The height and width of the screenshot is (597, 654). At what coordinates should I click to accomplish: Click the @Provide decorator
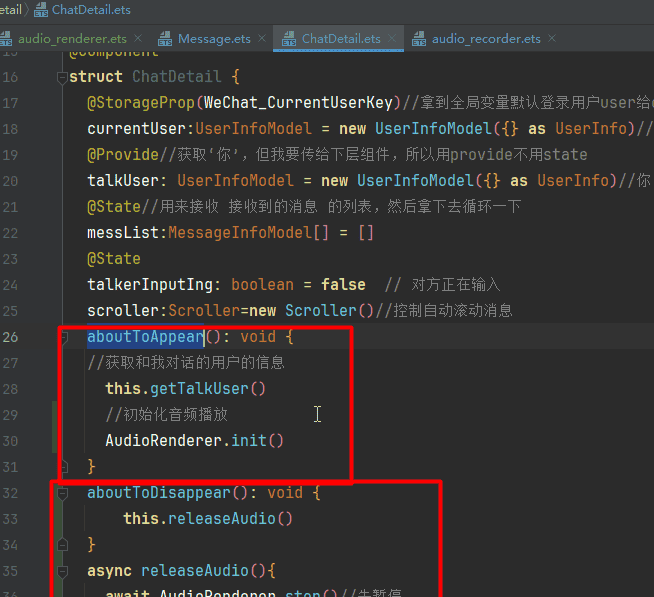(x=123, y=155)
